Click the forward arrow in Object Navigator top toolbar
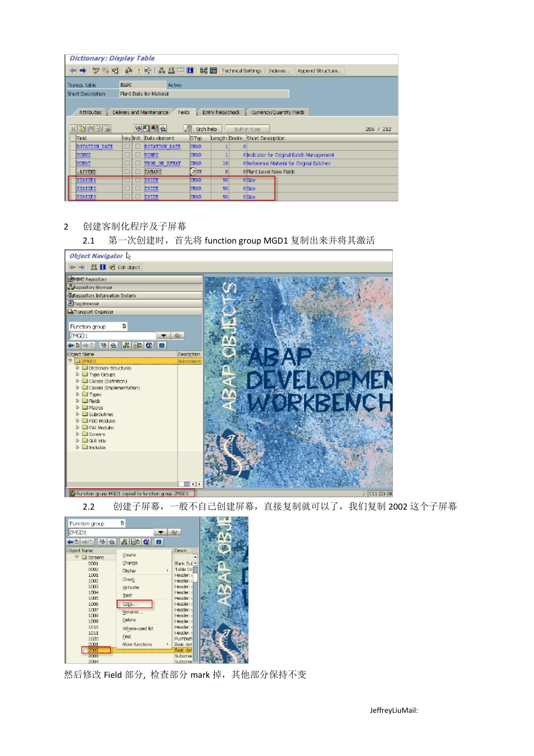 click(x=82, y=267)
